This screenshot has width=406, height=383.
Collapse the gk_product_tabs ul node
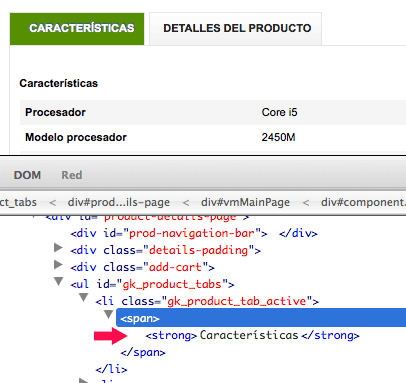click(59, 282)
